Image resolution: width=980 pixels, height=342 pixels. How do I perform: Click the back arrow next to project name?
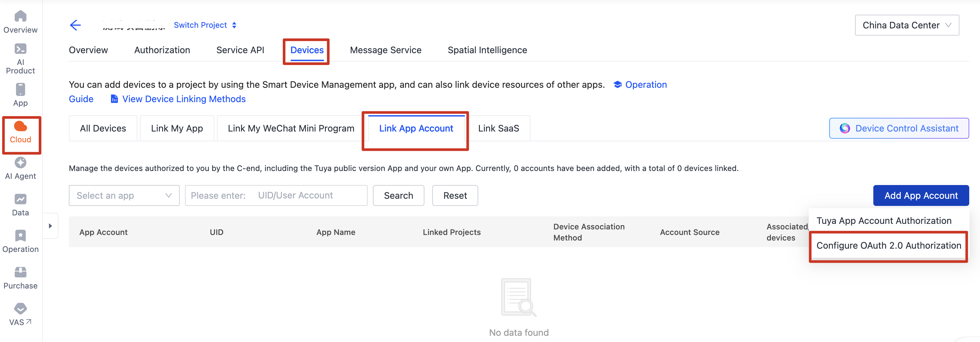coord(75,25)
